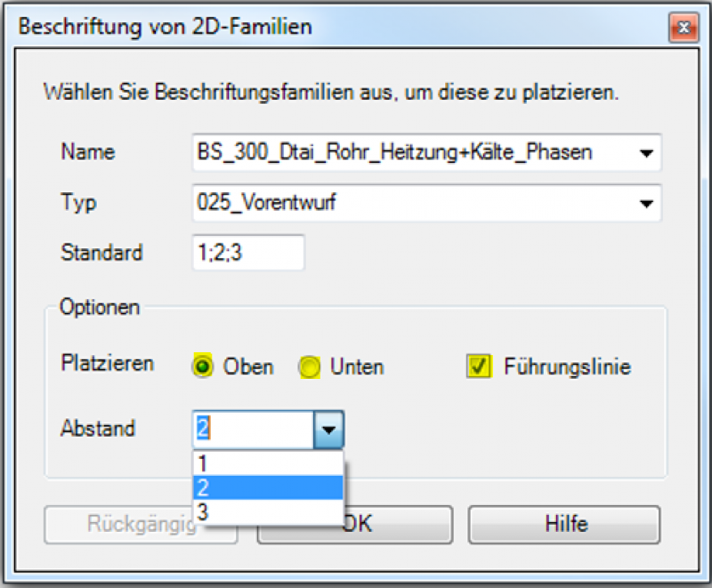This screenshot has width=712, height=588.
Task: Close the Beschriftung von 2D-Familien dialog
Action: (x=683, y=27)
